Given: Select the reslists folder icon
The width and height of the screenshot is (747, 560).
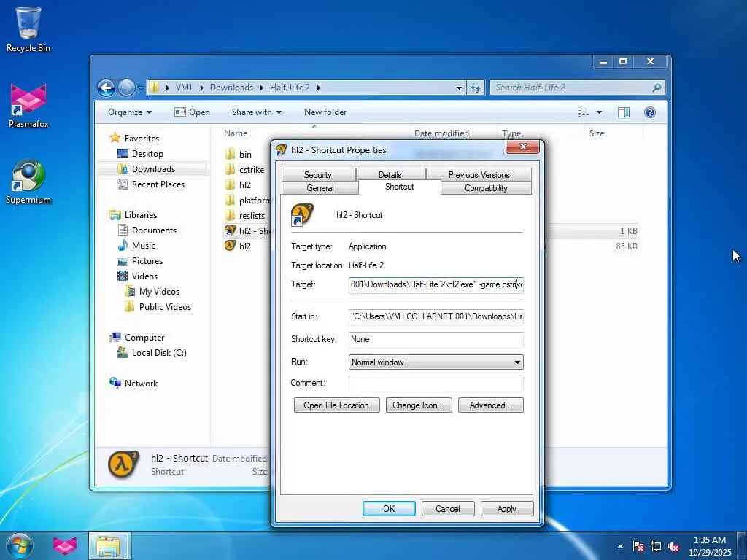Looking at the screenshot, I should tap(230, 215).
